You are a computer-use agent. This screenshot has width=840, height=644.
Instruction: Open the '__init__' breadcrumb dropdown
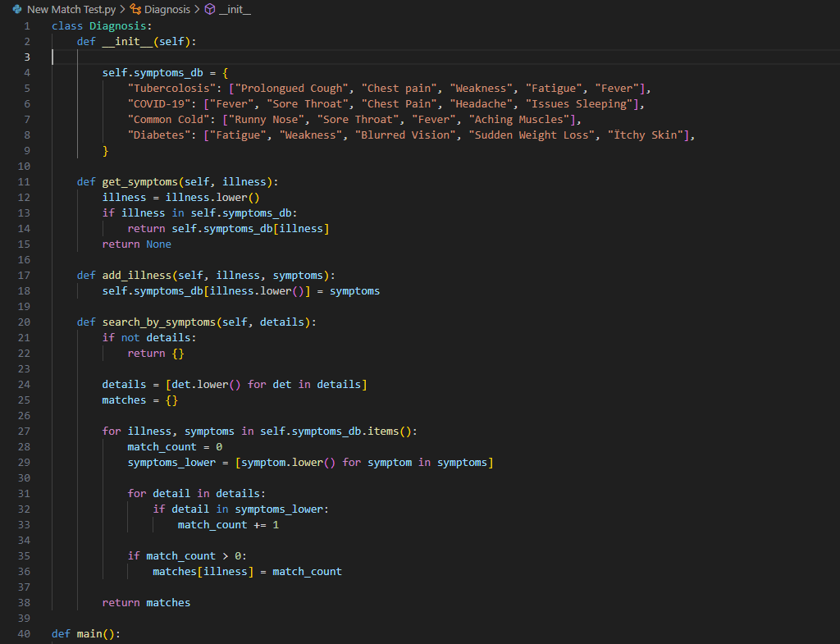coord(235,10)
